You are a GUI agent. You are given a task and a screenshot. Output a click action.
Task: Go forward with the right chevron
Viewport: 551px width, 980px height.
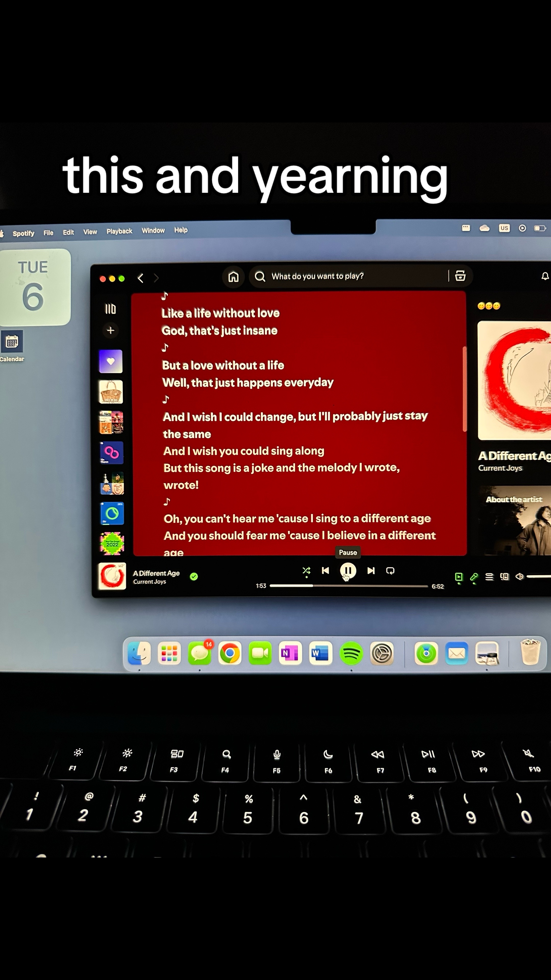coord(156,278)
